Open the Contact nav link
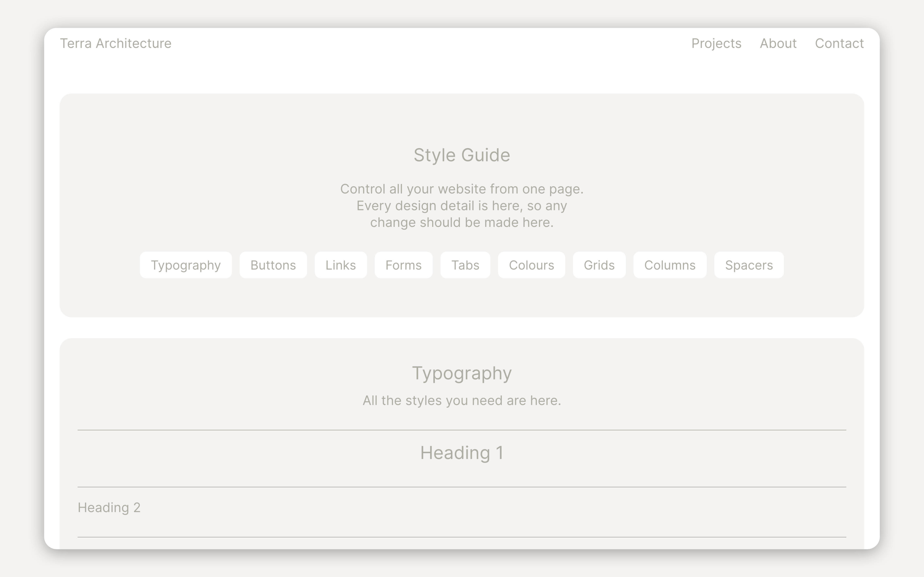The width and height of the screenshot is (924, 577). coord(839,43)
